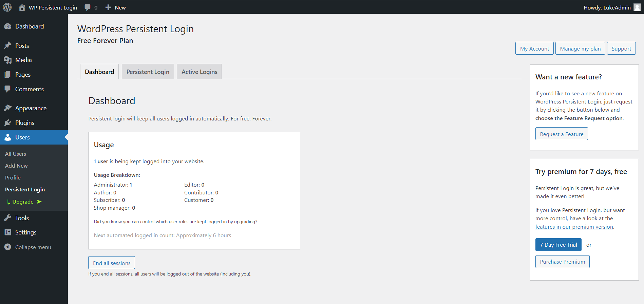
Task: Click the Collapse menu label
Action: pyautogui.click(x=33, y=247)
